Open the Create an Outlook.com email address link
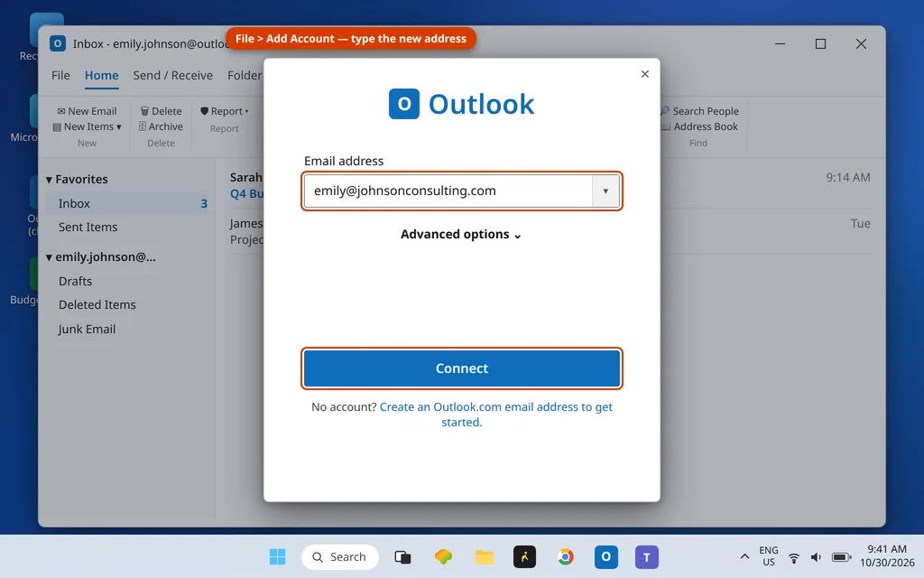The image size is (924, 578). click(x=495, y=414)
